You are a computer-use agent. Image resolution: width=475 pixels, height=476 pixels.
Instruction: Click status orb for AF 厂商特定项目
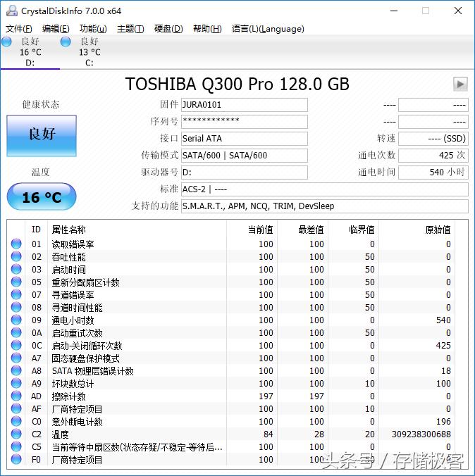(16, 408)
